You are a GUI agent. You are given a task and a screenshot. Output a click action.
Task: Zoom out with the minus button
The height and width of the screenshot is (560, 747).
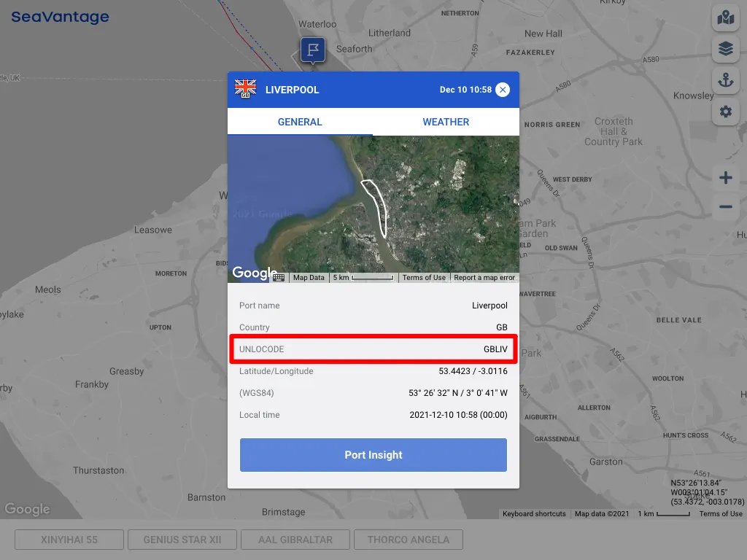pyautogui.click(x=726, y=206)
